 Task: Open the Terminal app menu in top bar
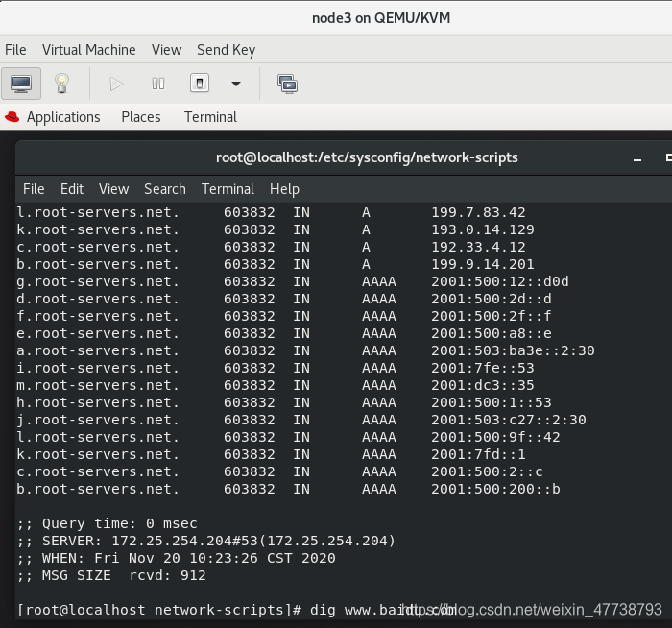(x=210, y=117)
